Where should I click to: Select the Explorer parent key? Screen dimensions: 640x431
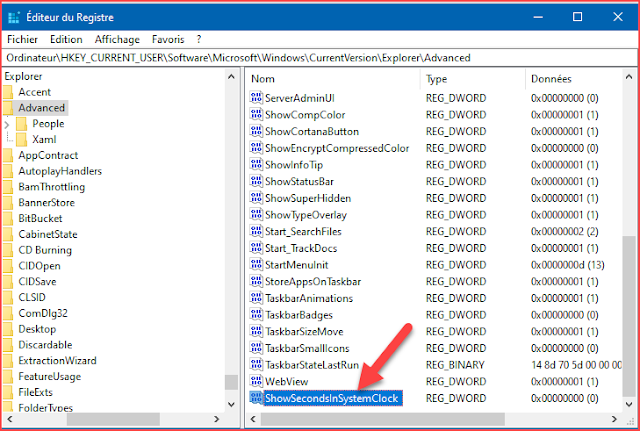point(23,76)
